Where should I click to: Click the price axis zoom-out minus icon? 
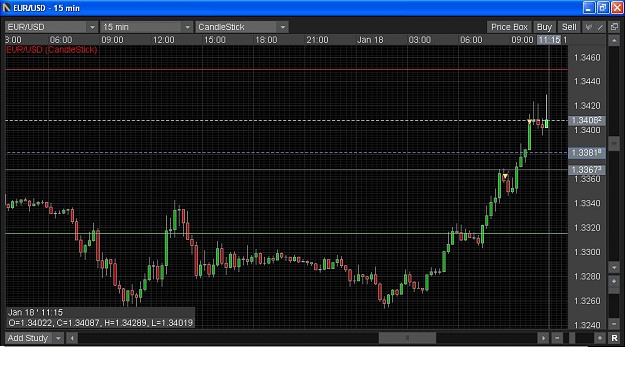(614, 324)
